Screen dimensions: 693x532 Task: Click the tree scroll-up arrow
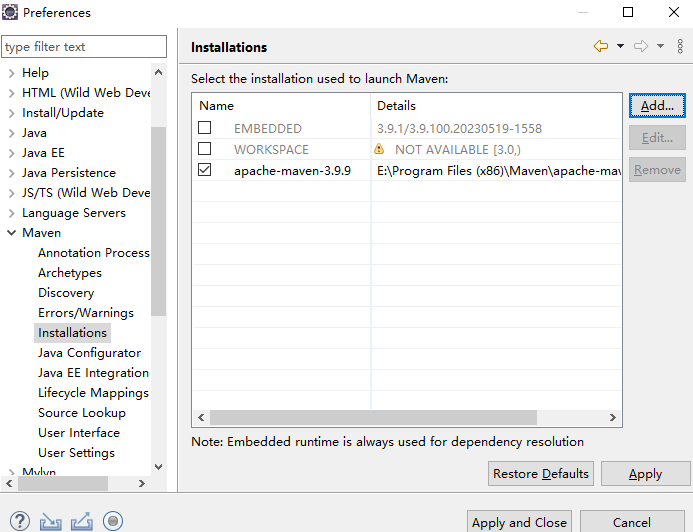click(x=158, y=72)
